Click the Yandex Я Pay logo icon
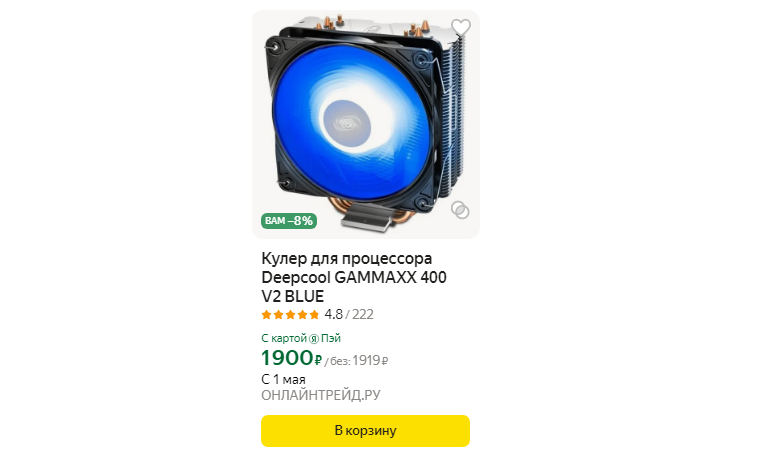This screenshot has width=761, height=472. coord(314,339)
